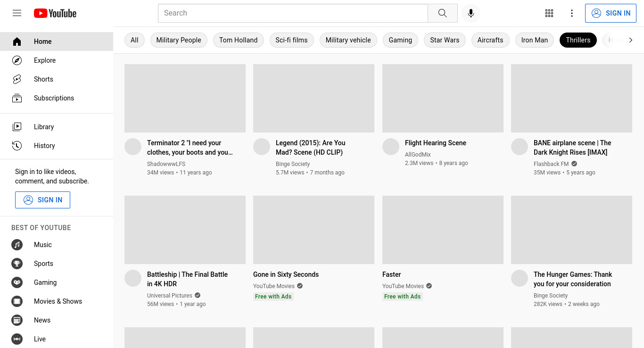Click ShadowwwLFS channel avatar
Screen dimensions: 644x348
(133, 147)
